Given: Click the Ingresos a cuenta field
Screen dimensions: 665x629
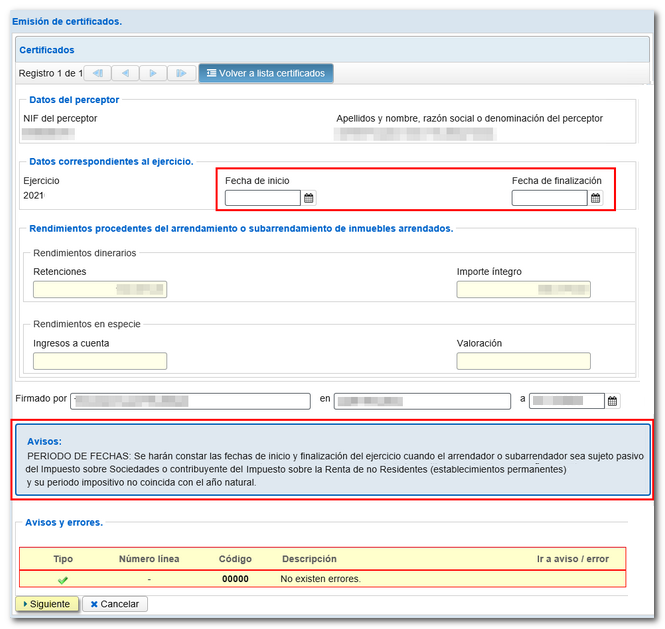Looking at the screenshot, I should [x=100, y=361].
